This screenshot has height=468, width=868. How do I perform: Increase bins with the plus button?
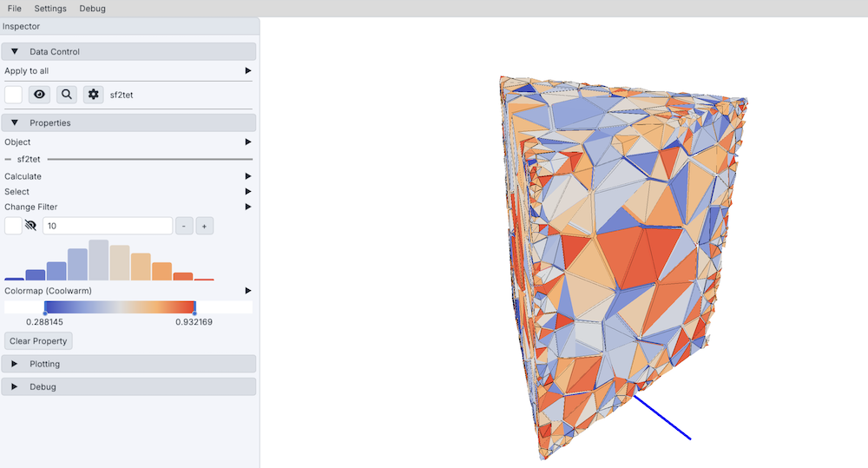204,226
